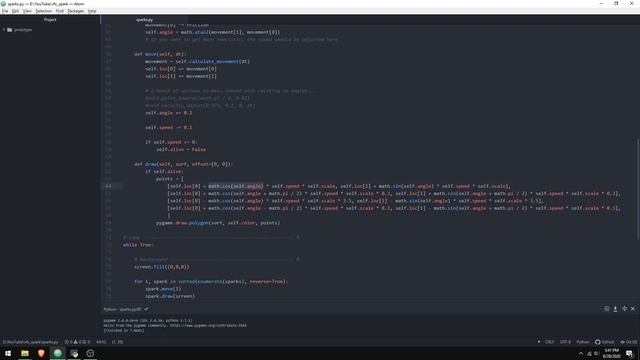
Task: Click the Atom icon in the taskbar
Action: [x=58, y=353]
